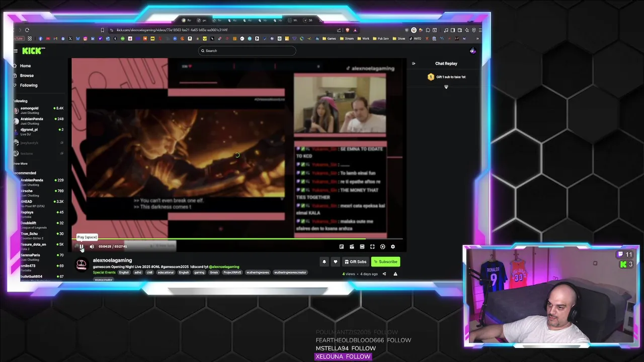Enter fullscreen on the video player
The image size is (644, 362).
pos(372,246)
